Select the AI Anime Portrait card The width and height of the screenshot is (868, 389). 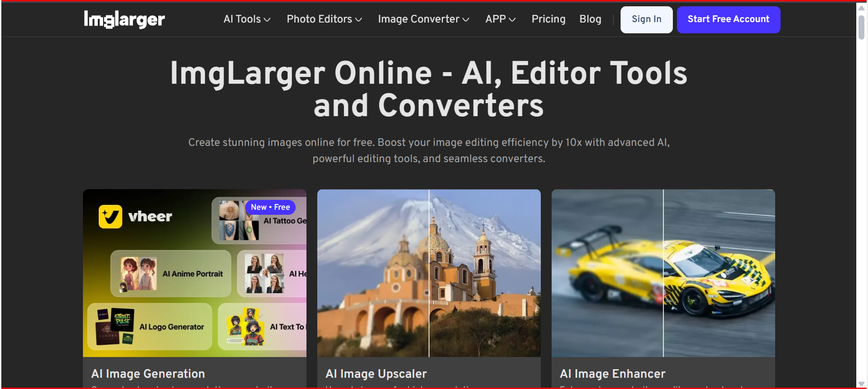tap(171, 273)
